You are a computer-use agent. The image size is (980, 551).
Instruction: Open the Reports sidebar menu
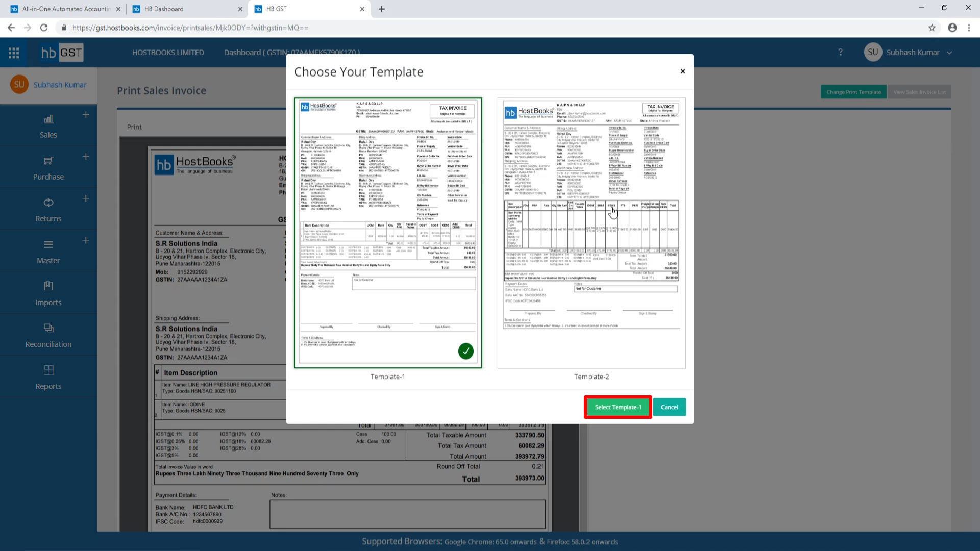coord(48,377)
